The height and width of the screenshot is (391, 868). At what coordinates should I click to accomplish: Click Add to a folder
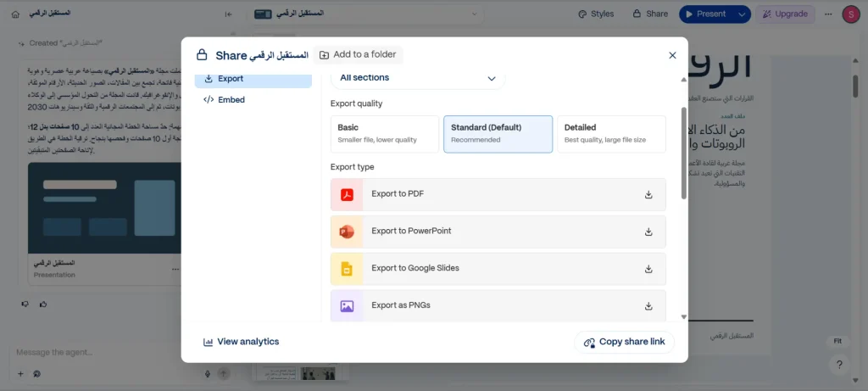[358, 54]
